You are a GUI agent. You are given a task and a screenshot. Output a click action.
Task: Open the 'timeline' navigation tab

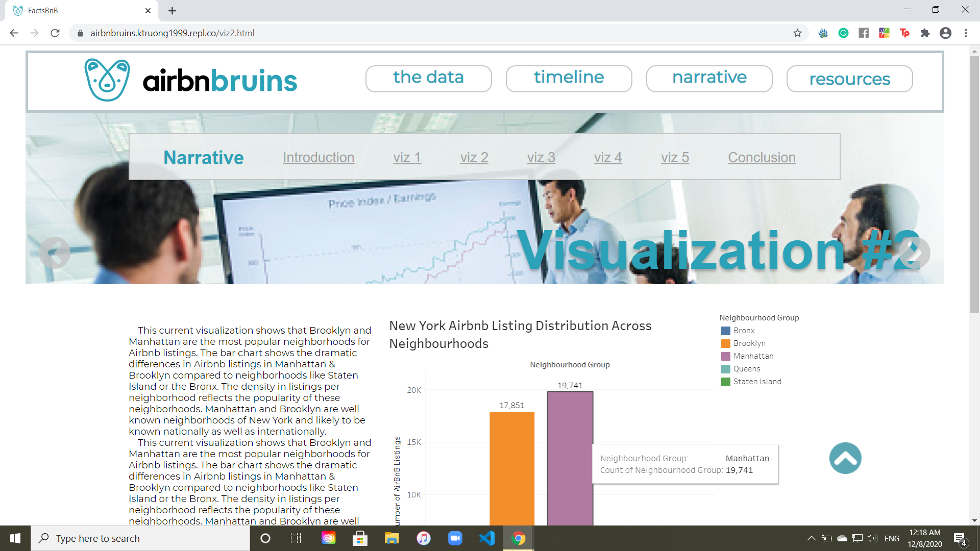[x=569, y=78]
